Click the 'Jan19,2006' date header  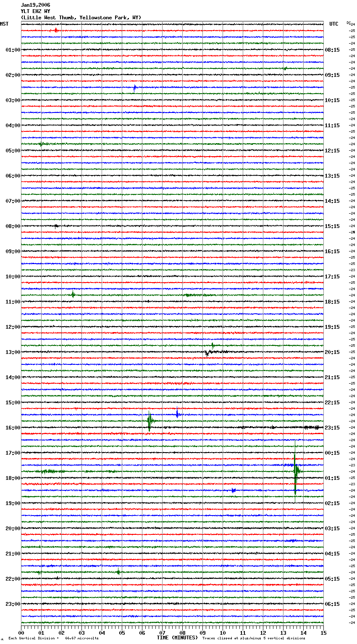pos(35,5)
